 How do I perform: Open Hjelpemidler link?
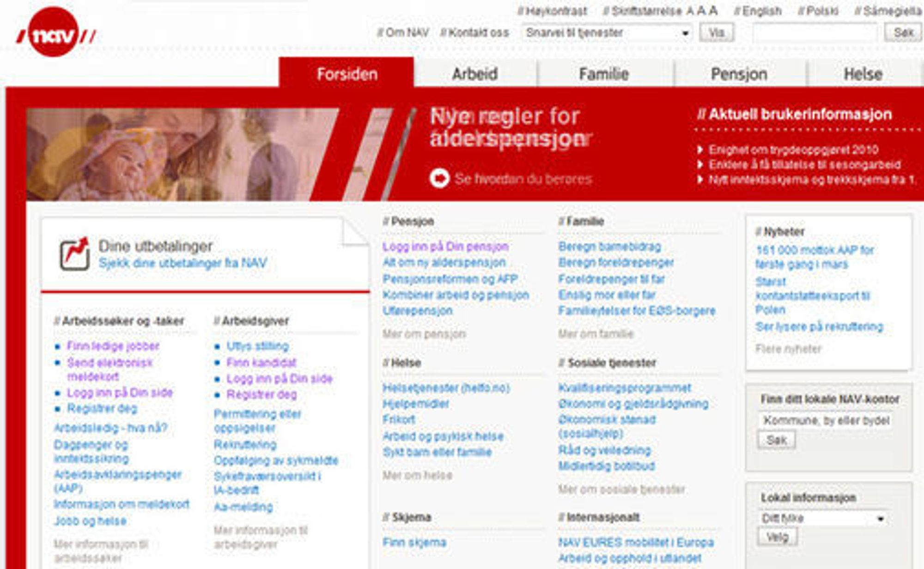pos(416,404)
